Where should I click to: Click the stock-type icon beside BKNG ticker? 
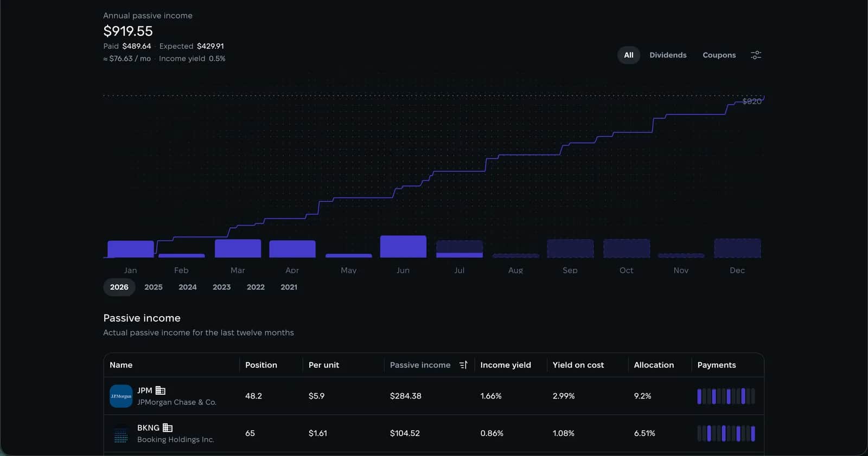[x=168, y=428]
